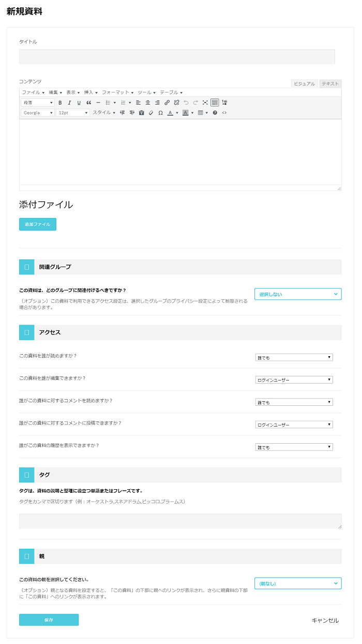Open the スタイル dropdown
The image size is (362, 644).
click(x=104, y=112)
